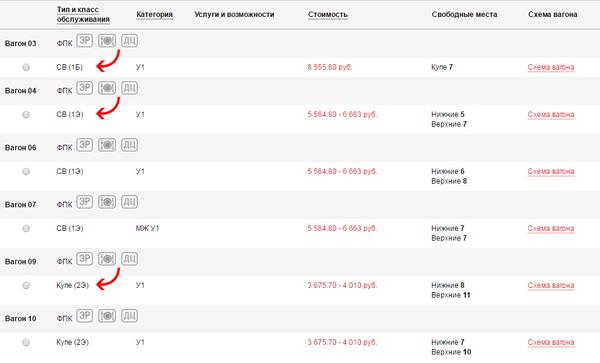Screen dimensions: 600x363
Task: Click the ЭР icon for Вагон 04
Action: coord(85,88)
